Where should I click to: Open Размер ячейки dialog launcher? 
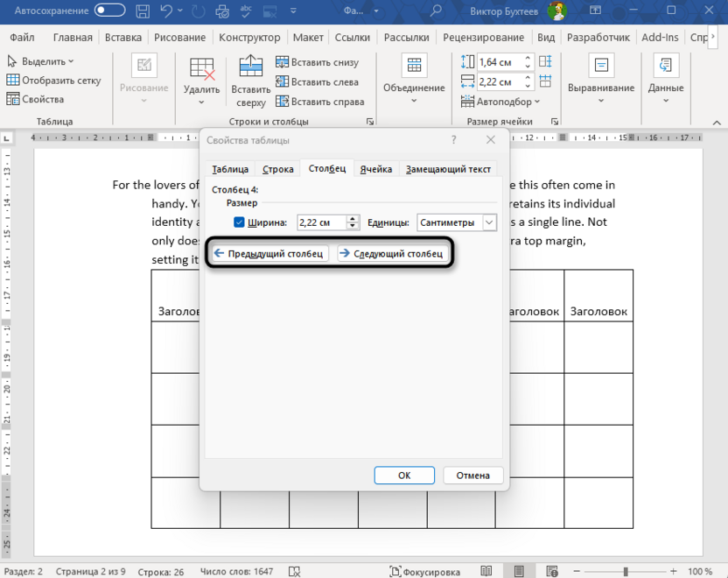[x=555, y=122]
